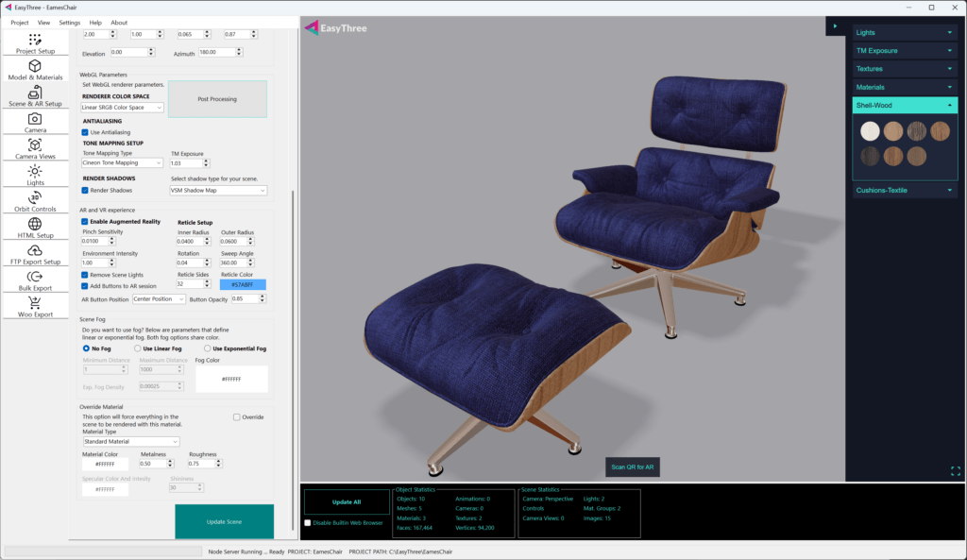Disable the Render Shadows checkbox

point(85,190)
